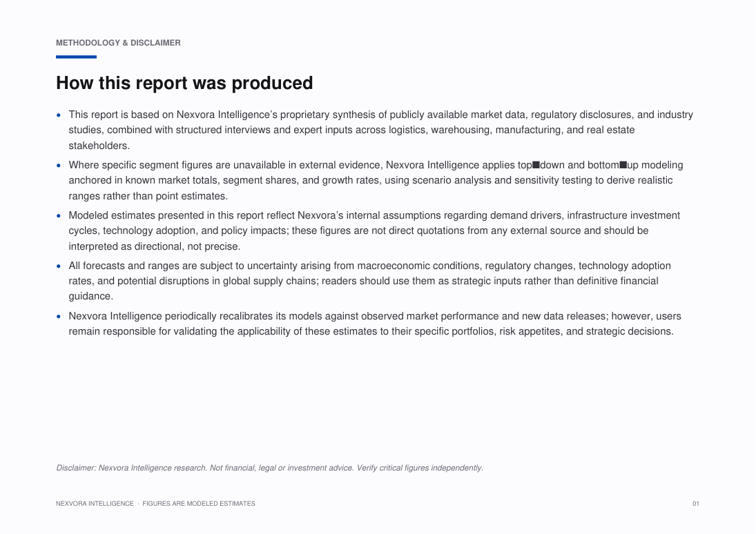Click the third bullet dot beside Modeled estimates
756x534 pixels.
click(x=59, y=216)
